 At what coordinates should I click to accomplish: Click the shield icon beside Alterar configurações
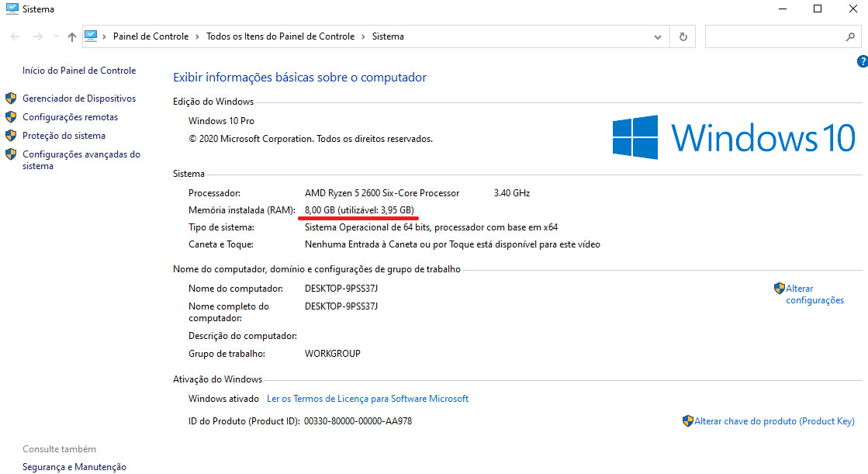[780, 289]
